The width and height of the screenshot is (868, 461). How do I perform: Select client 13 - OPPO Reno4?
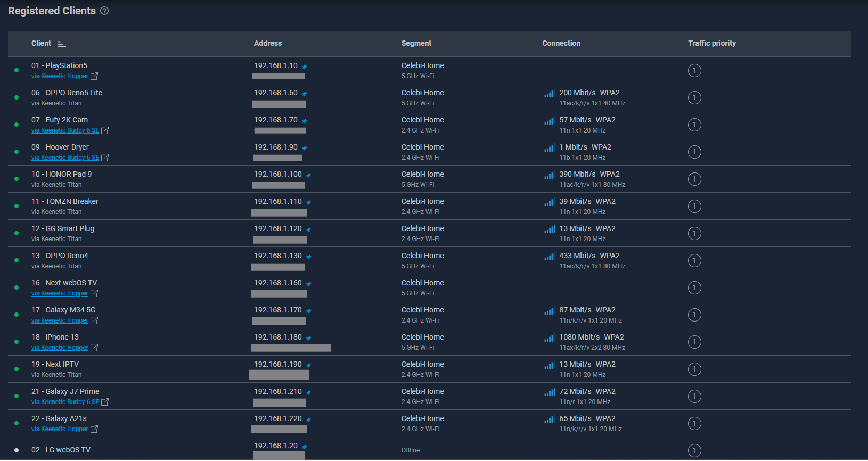click(60, 256)
